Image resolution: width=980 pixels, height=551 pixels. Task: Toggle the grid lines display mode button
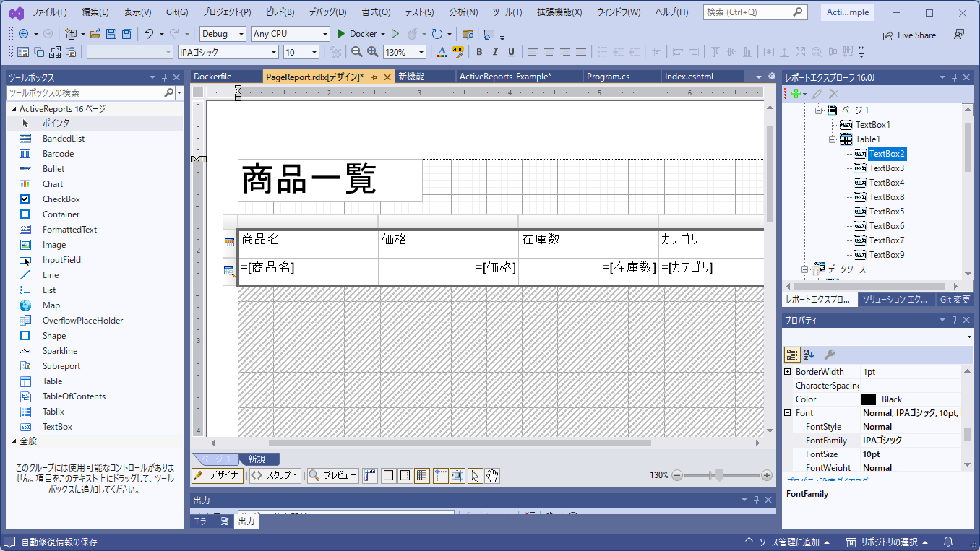[x=422, y=475]
